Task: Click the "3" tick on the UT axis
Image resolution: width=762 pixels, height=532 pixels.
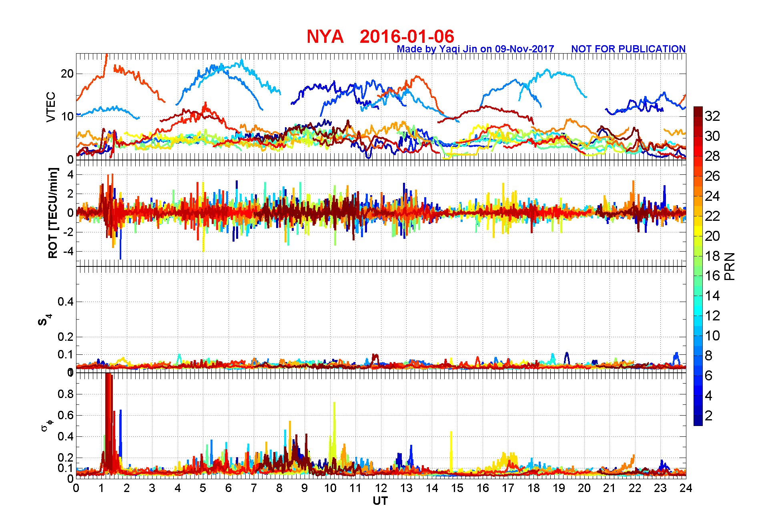Action: coord(152,488)
